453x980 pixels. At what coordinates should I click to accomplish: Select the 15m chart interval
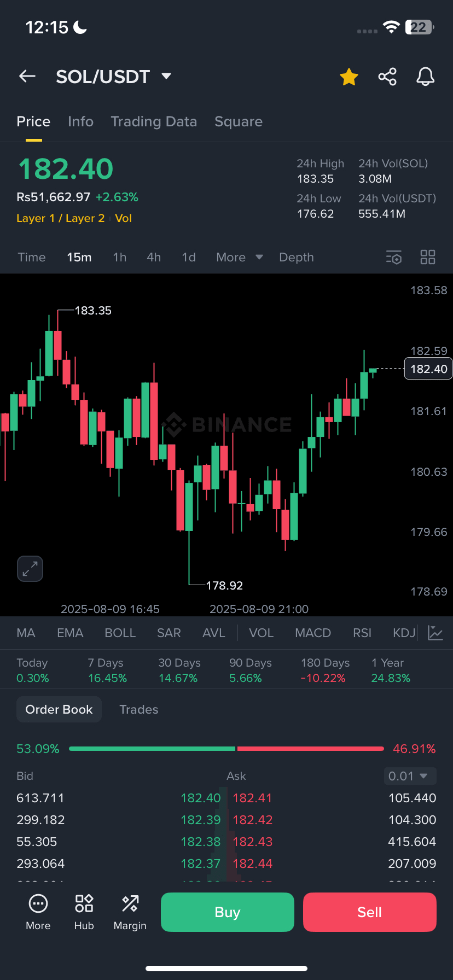79,257
